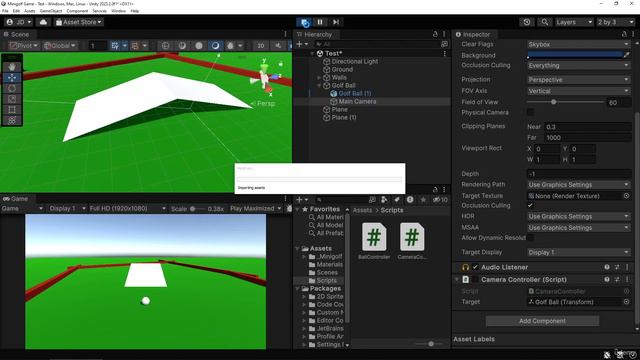The width and height of the screenshot is (640, 360).
Task: Open the Undo History icon
Action: [x=527, y=22]
